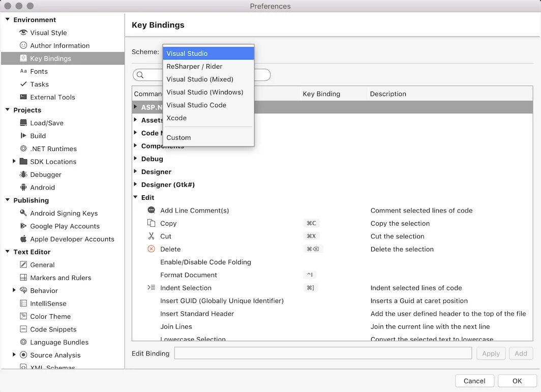The width and height of the screenshot is (541, 392).
Task: Click the Visual Style eye icon
Action: pyautogui.click(x=23, y=33)
